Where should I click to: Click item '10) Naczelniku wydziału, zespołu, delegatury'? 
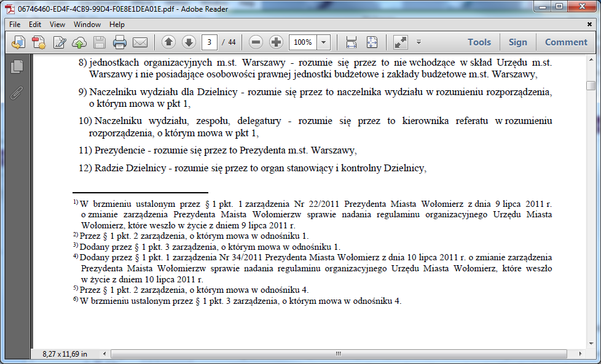(180, 121)
